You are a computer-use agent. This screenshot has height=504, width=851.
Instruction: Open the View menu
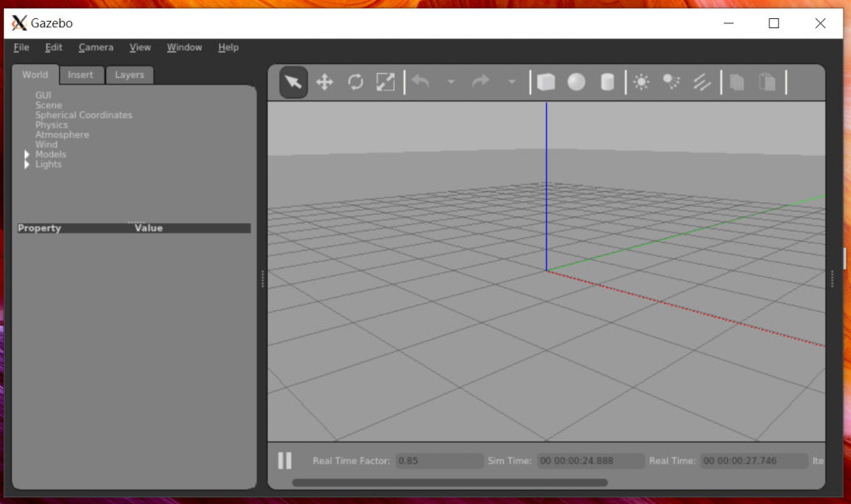(140, 47)
